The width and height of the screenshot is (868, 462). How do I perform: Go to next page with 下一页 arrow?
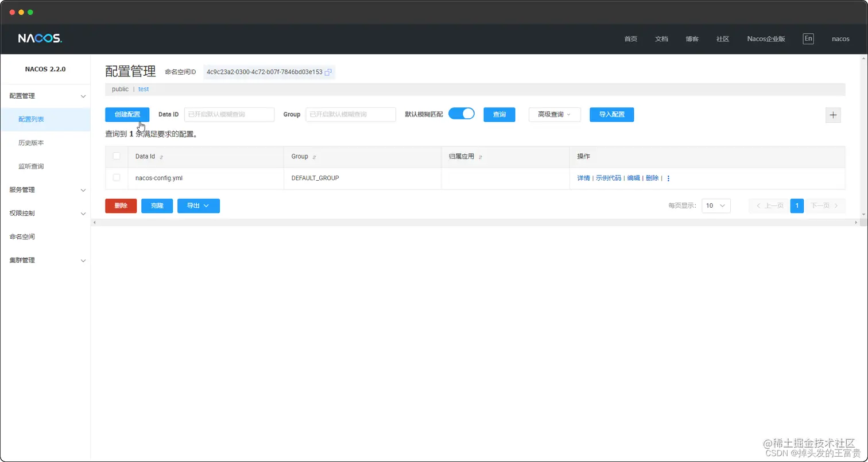click(824, 205)
